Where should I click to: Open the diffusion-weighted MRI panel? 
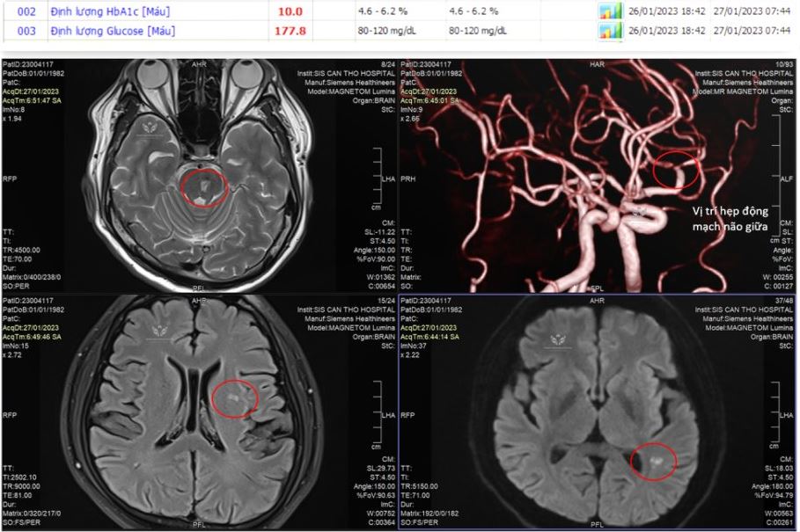click(x=598, y=413)
